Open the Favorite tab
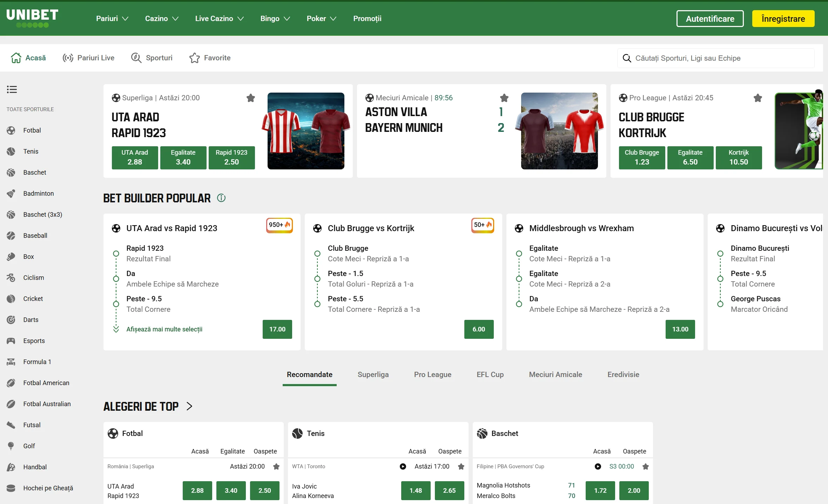828x504 pixels. point(210,58)
